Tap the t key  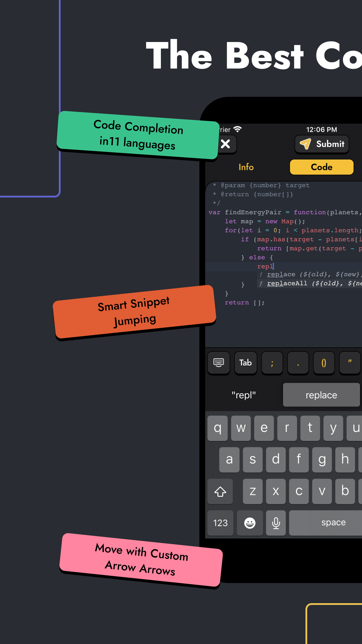pos(310,428)
